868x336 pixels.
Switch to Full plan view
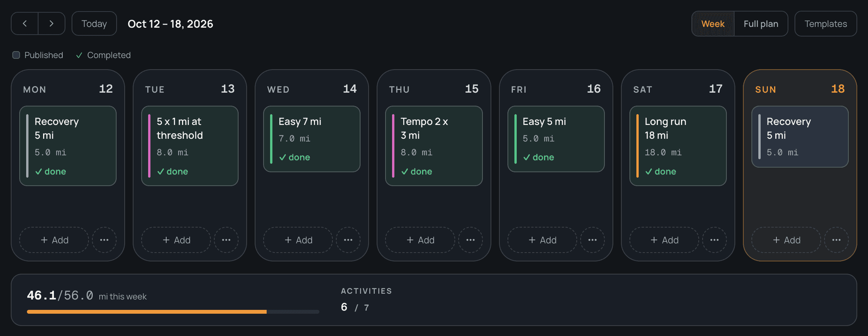[x=761, y=24]
